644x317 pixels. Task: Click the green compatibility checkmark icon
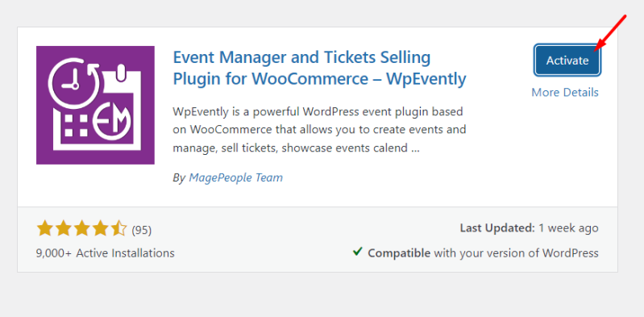[358, 252]
